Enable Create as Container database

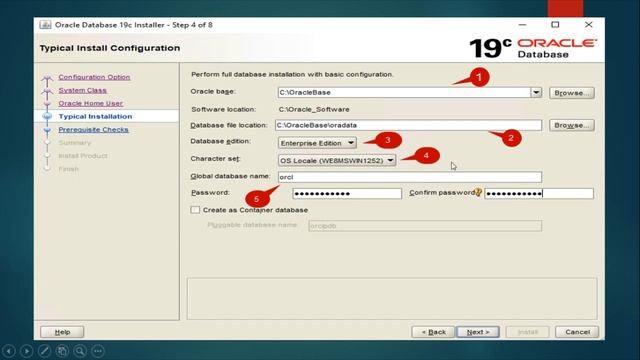click(x=195, y=210)
